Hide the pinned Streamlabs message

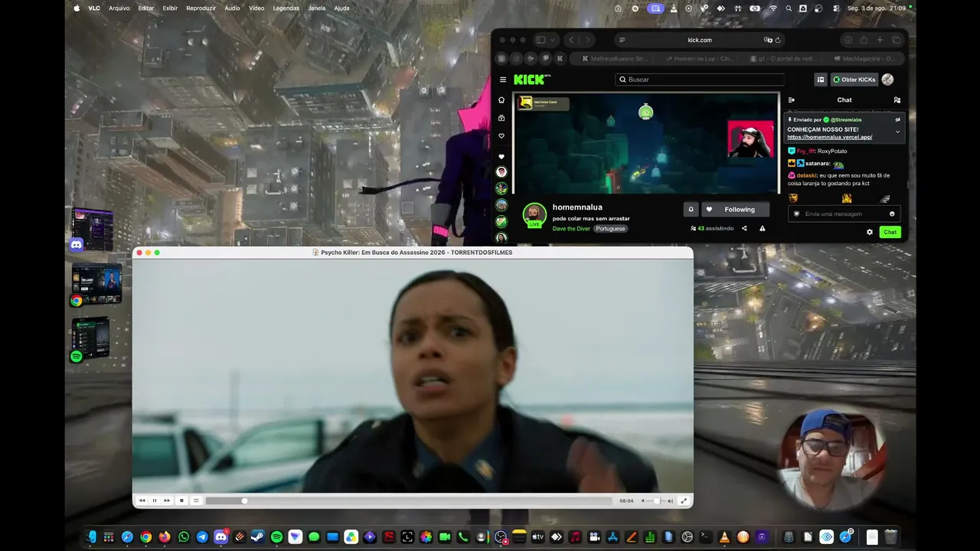pos(898,119)
